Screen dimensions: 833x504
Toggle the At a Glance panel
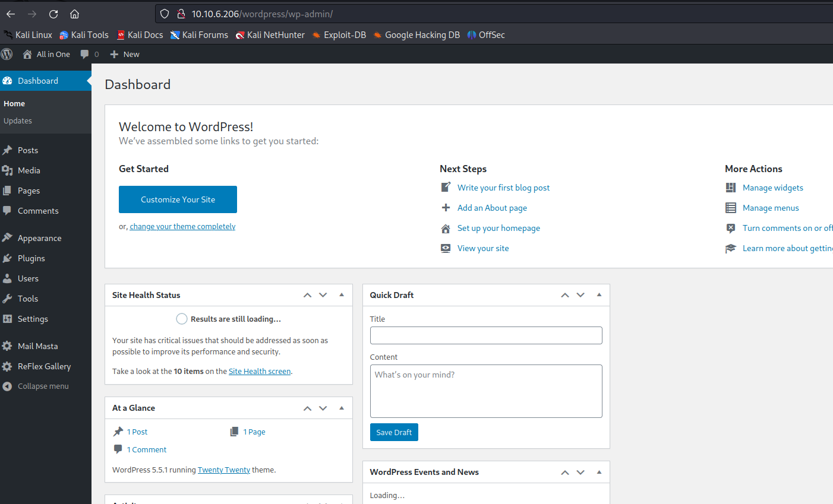pyautogui.click(x=342, y=408)
